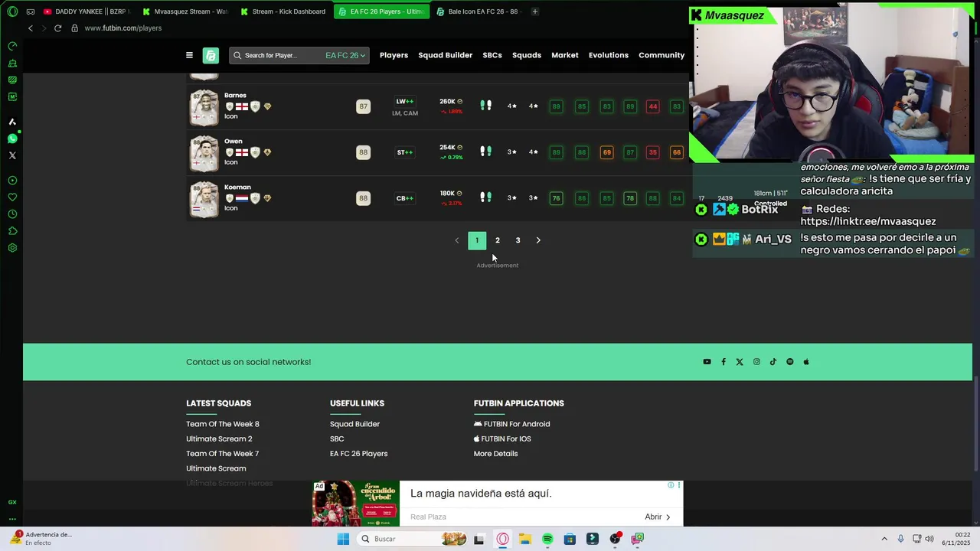Open Ultimate Scream 2 link
The image size is (980, 551).
point(219,439)
